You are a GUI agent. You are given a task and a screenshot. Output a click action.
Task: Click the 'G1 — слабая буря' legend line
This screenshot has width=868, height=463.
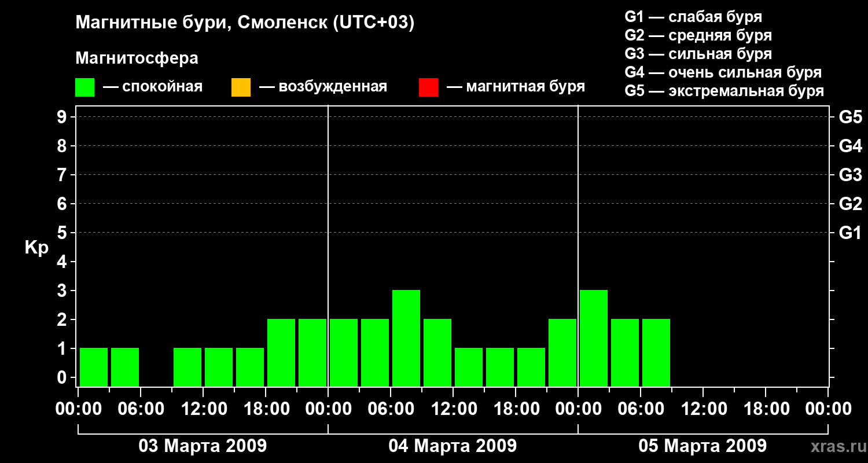point(693,17)
